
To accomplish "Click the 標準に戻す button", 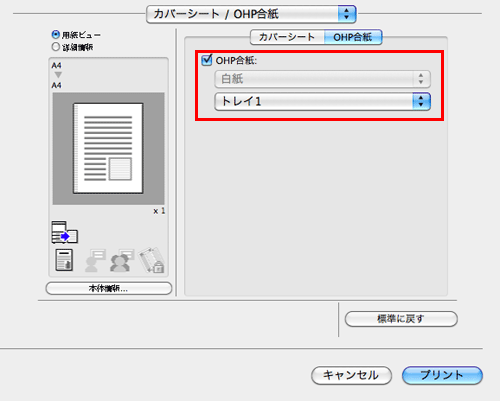I will (x=401, y=319).
